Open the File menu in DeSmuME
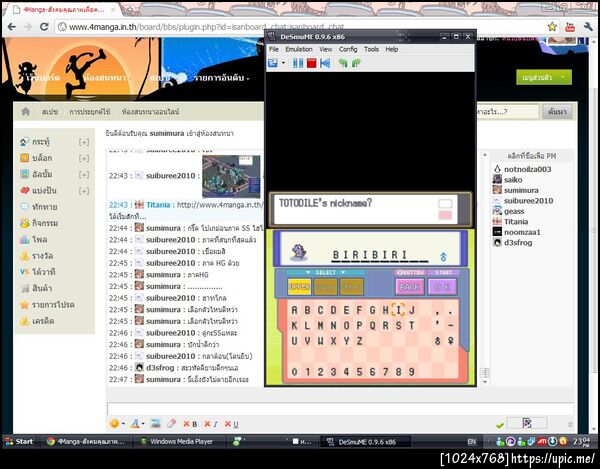This screenshot has height=469, width=600. click(x=274, y=49)
